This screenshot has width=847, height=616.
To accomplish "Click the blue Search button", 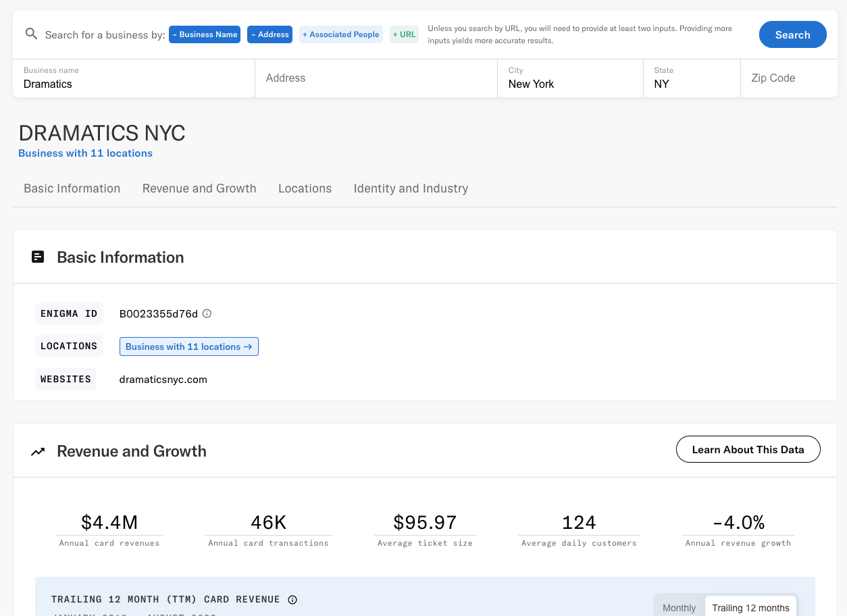I will (x=792, y=34).
